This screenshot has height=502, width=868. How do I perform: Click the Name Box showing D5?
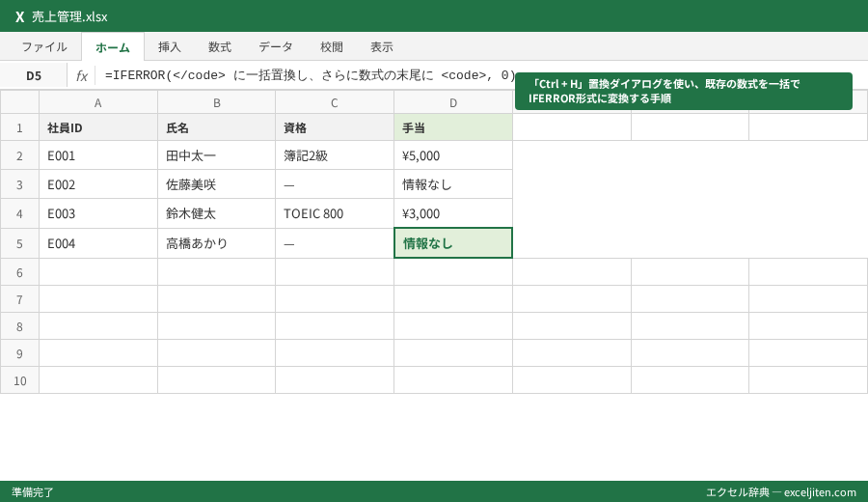(34, 76)
